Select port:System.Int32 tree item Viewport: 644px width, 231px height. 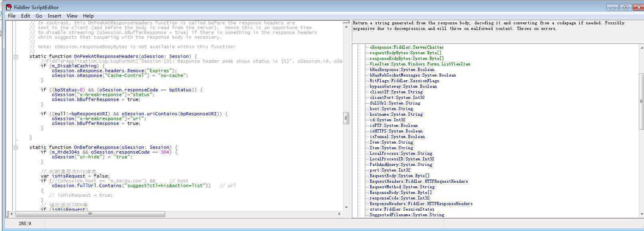tap(390, 170)
